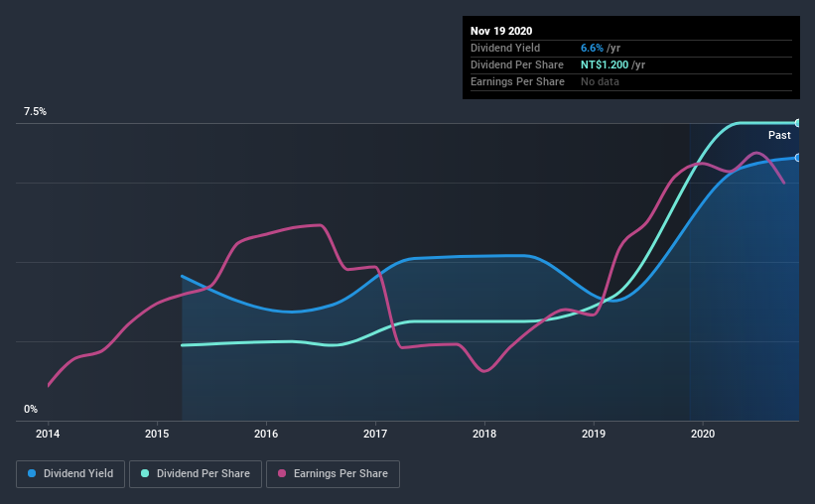Click the 'Past' label on chart

[779, 135]
